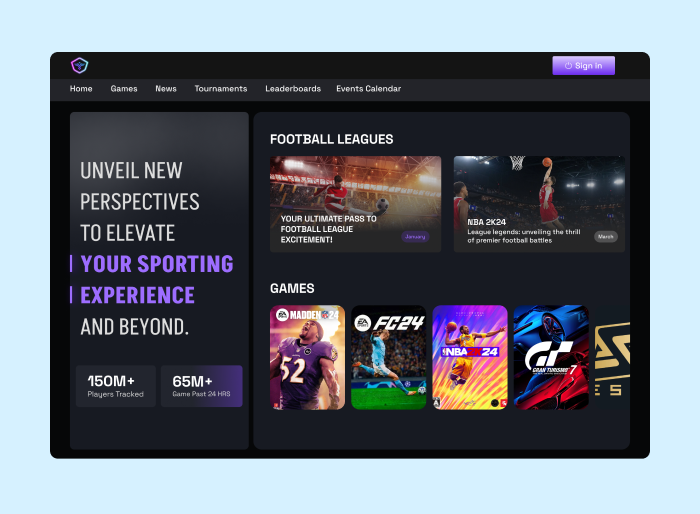Click the January tag badge

pos(415,237)
